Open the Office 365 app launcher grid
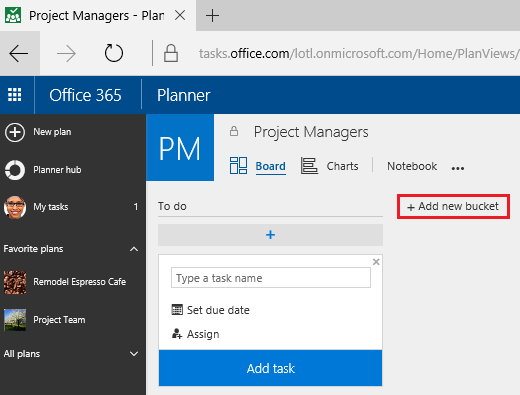Screen dimensions: 520x395 point(15,95)
